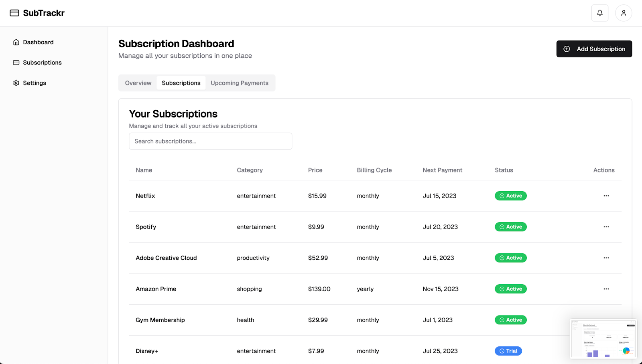Select the Adobe Creative Cloud name cell
Viewport: 642px width, 364px height.
point(166,258)
